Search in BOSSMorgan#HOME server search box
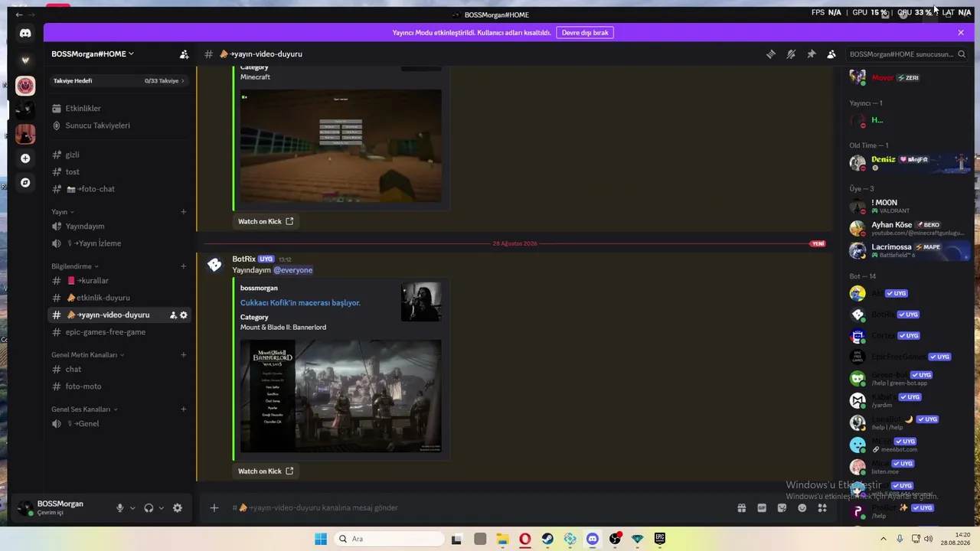Image resolution: width=980 pixels, height=551 pixels. 907,54
